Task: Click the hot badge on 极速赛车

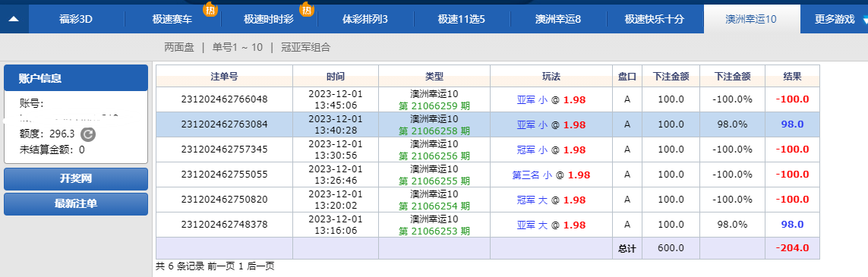Action: coord(210,9)
